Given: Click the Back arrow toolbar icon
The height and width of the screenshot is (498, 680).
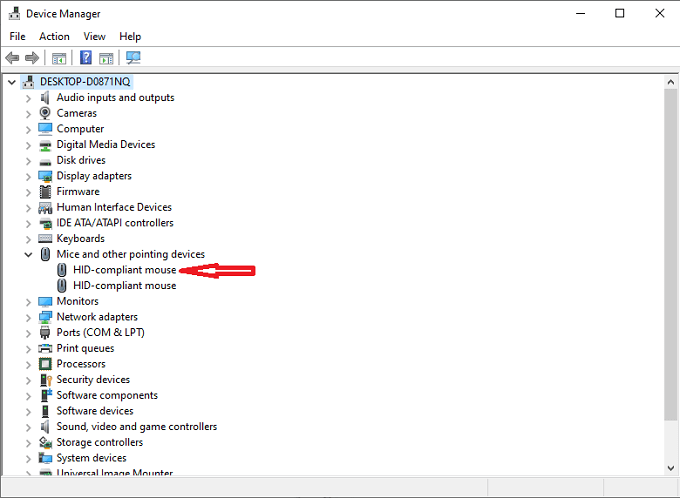Looking at the screenshot, I should click(12, 58).
